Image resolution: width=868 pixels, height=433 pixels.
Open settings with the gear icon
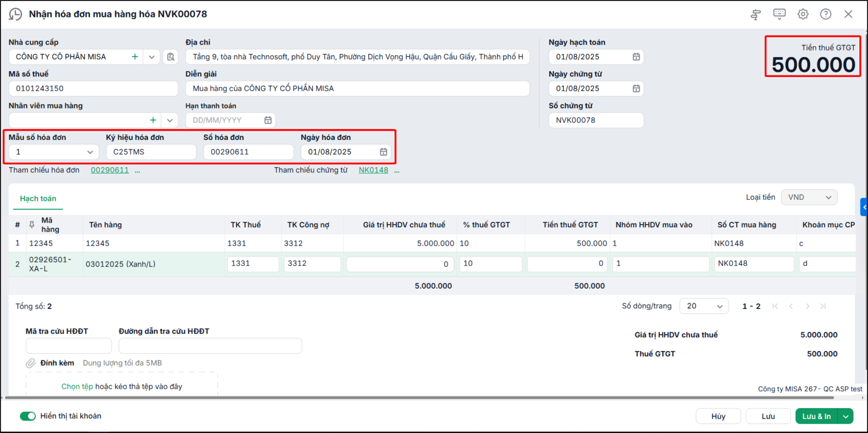[803, 14]
